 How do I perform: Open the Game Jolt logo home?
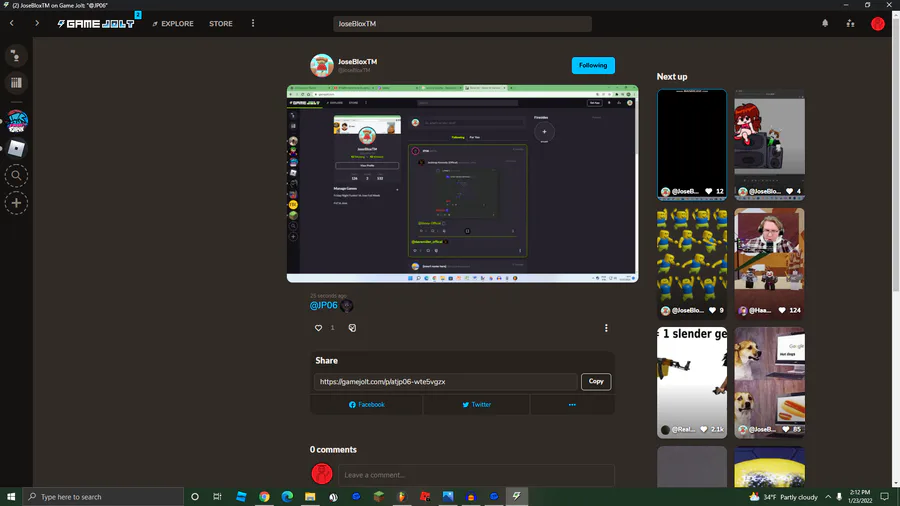[96, 24]
